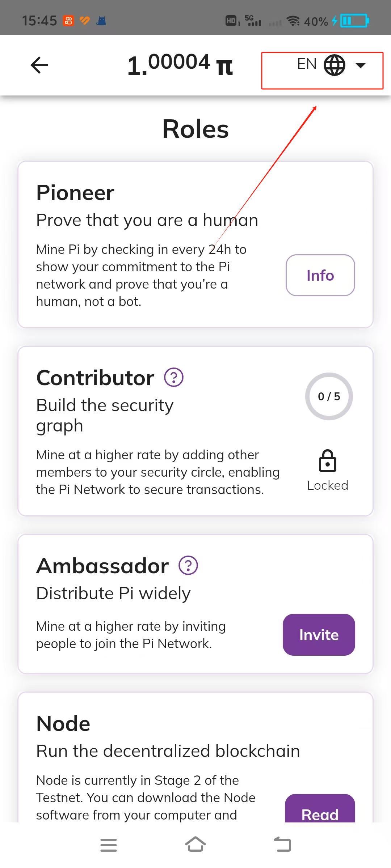Select the Ambassador card heading
The height and width of the screenshot is (868, 391).
click(x=102, y=566)
